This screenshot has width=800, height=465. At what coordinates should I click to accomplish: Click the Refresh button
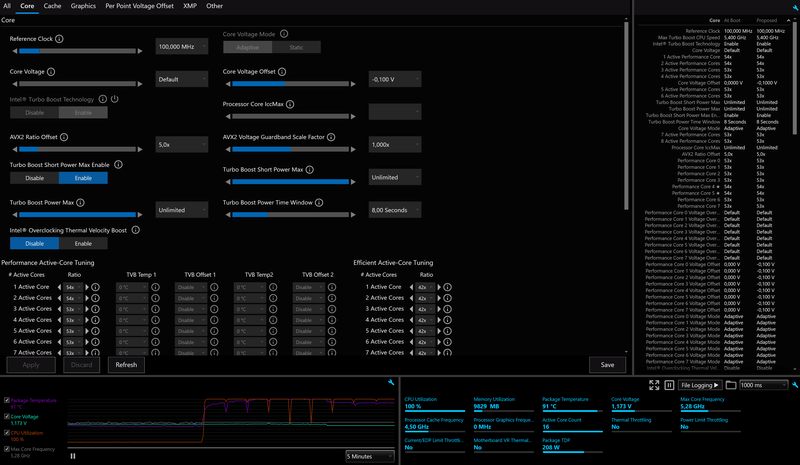coord(126,365)
